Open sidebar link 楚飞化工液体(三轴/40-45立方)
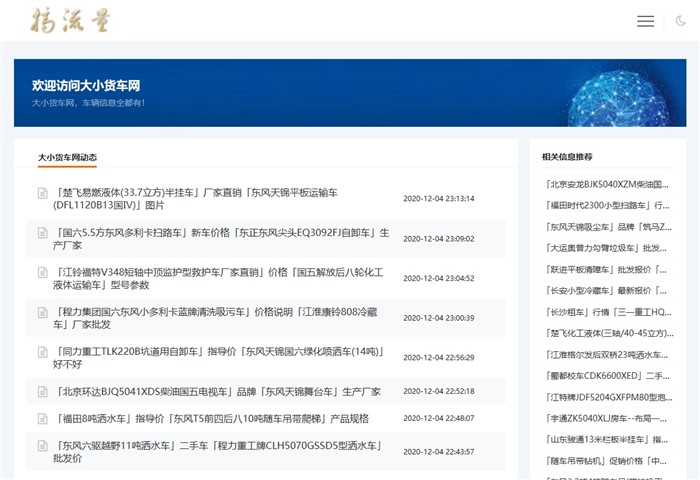 pos(609,333)
